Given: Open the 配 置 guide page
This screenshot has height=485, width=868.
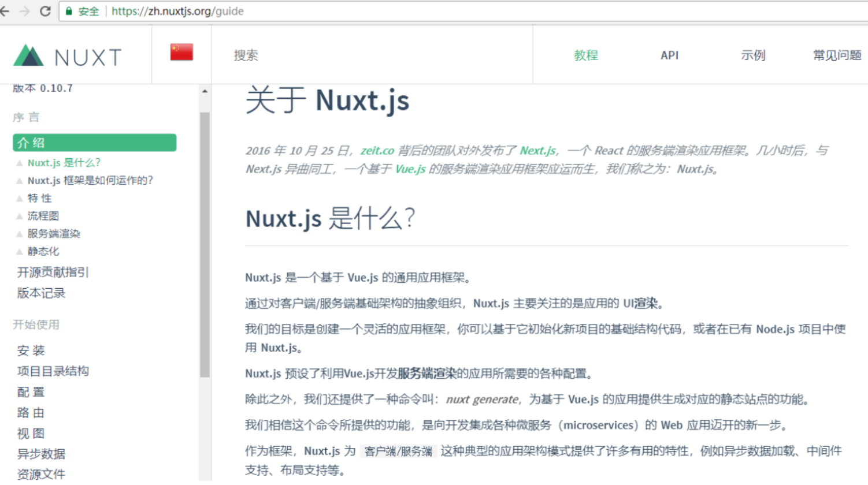Looking at the screenshot, I should (31, 392).
